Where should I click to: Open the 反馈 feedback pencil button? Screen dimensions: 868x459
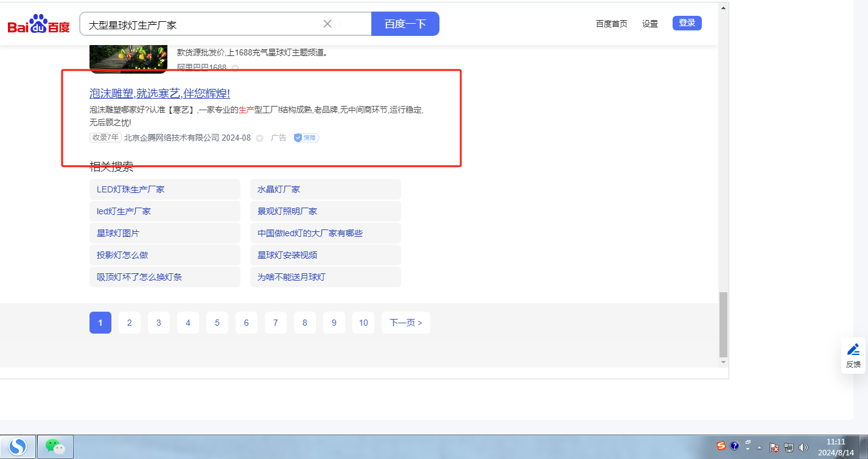(x=853, y=356)
